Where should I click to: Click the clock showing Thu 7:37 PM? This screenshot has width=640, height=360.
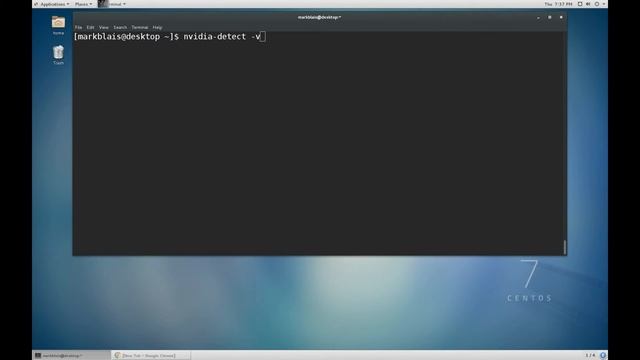tap(558, 4)
